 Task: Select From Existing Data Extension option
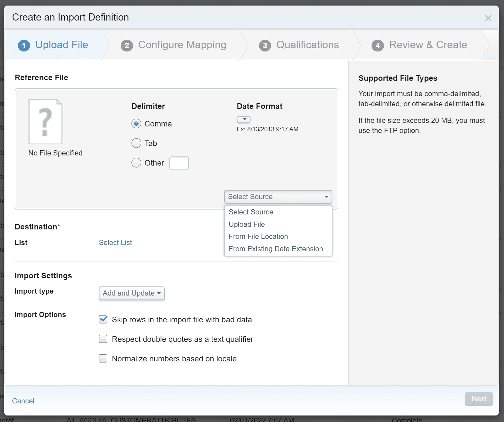tap(276, 249)
